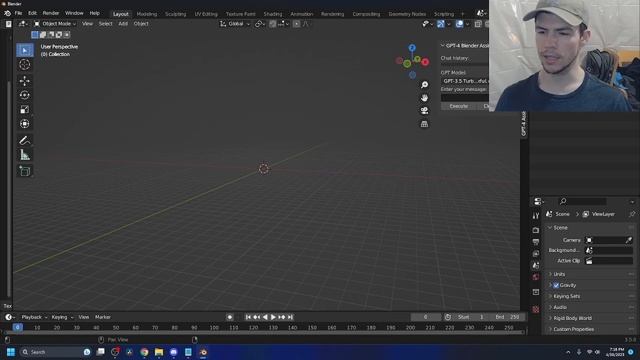Select the Select Box tool
Screen dimensions: 640x360
[25, 50]
